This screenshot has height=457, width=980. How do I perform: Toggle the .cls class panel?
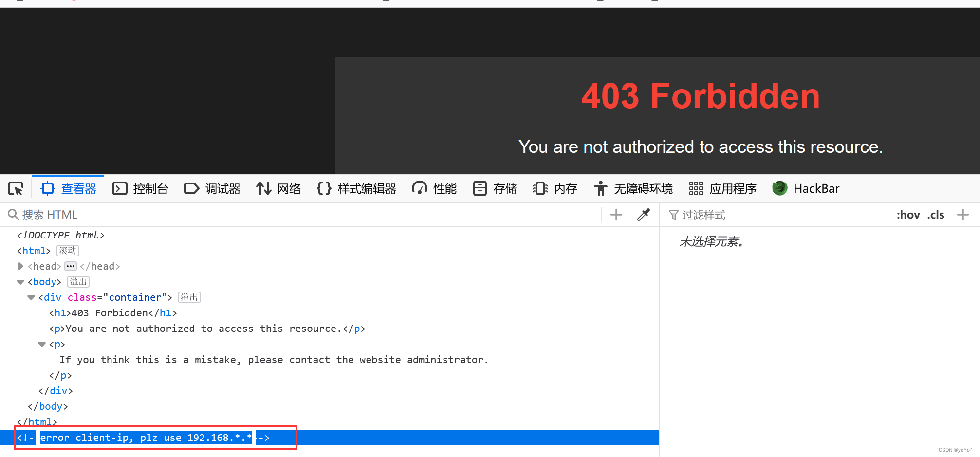pos(935,215)
